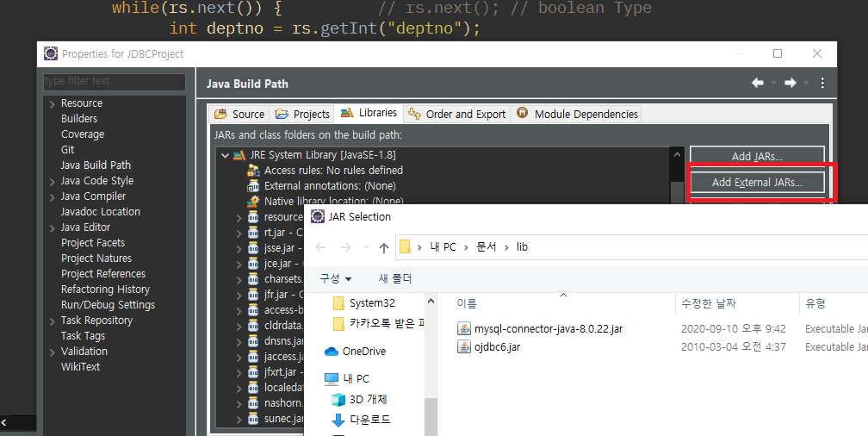Screen dimensions: 868x436
Task: Expand the Java Compiler node
Action: point(52,196)
